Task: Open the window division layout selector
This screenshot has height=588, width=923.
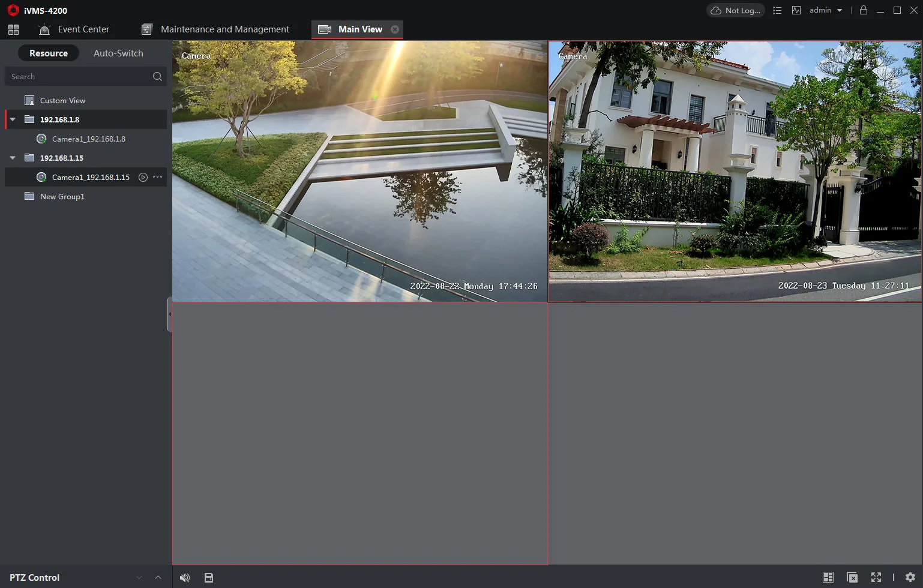Action: [x=828, y=577]
